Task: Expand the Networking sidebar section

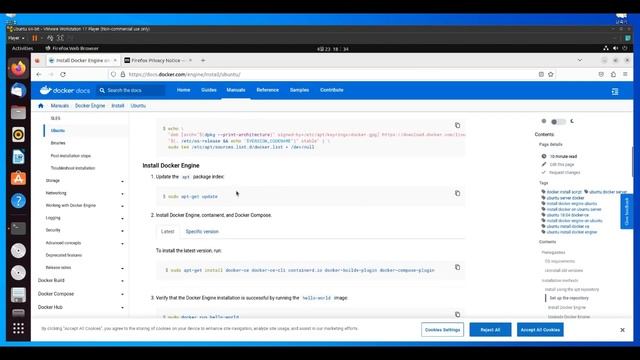Action: click(x=122, y=193)
